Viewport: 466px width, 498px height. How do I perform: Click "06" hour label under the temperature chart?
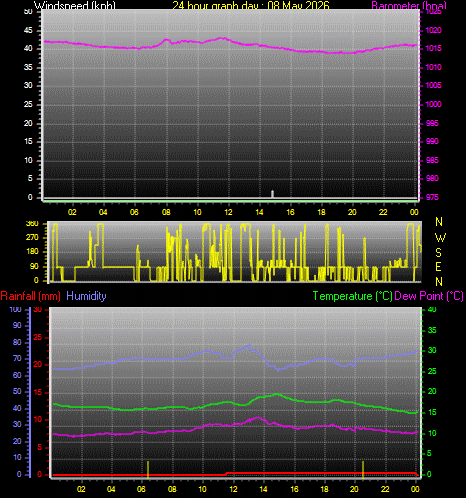[x=142, y=489]
